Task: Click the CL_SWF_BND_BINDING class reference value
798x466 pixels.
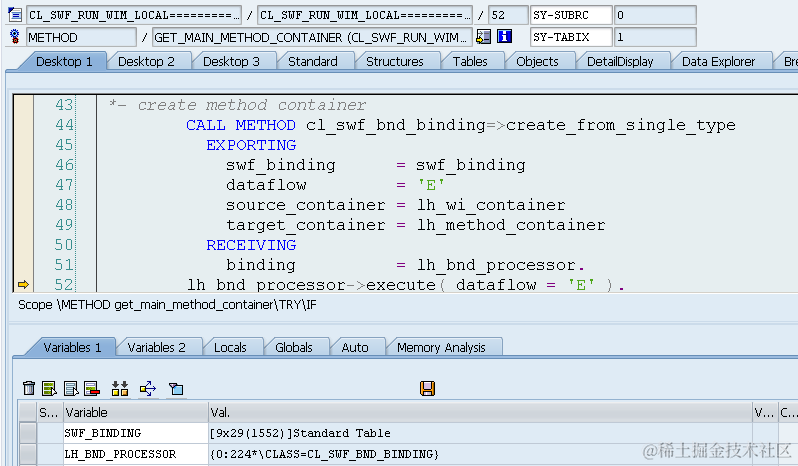Action: pos(324,454)
